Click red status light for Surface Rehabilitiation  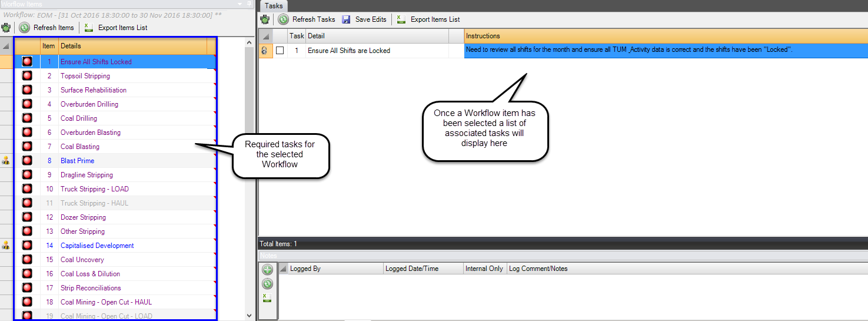pyautogui.click(x=27, y=90)
